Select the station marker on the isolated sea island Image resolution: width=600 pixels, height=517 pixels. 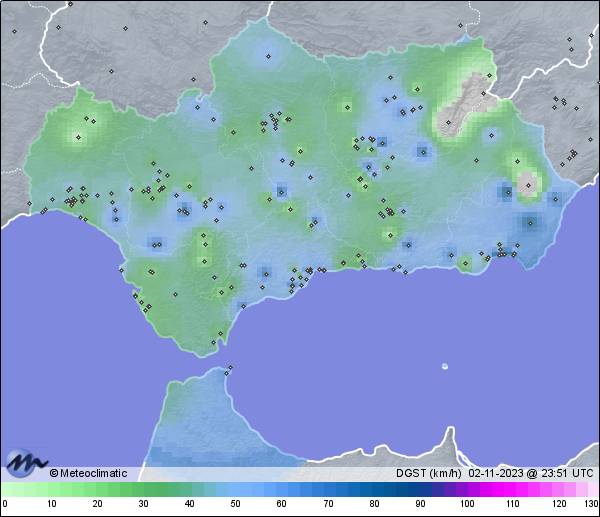pos(445,366)
